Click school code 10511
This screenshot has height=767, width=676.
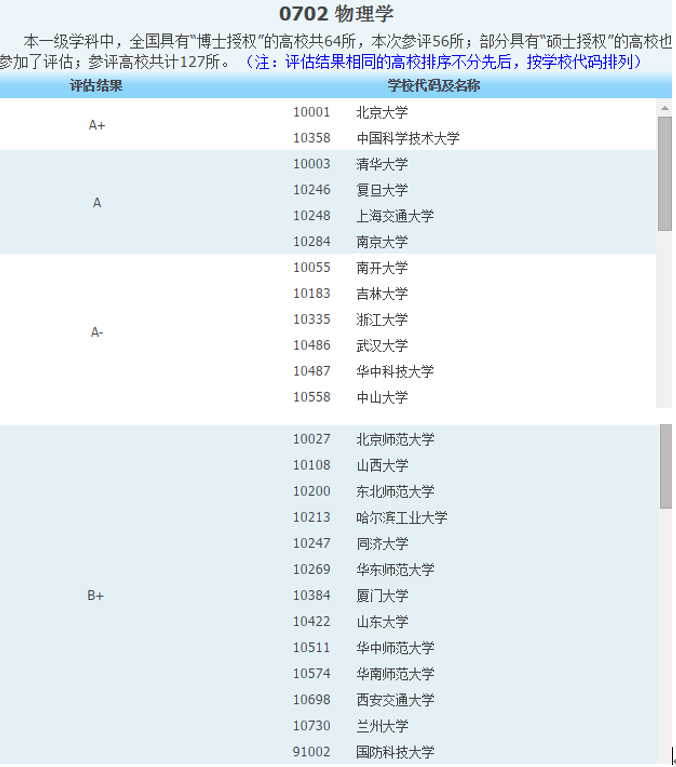312,648
